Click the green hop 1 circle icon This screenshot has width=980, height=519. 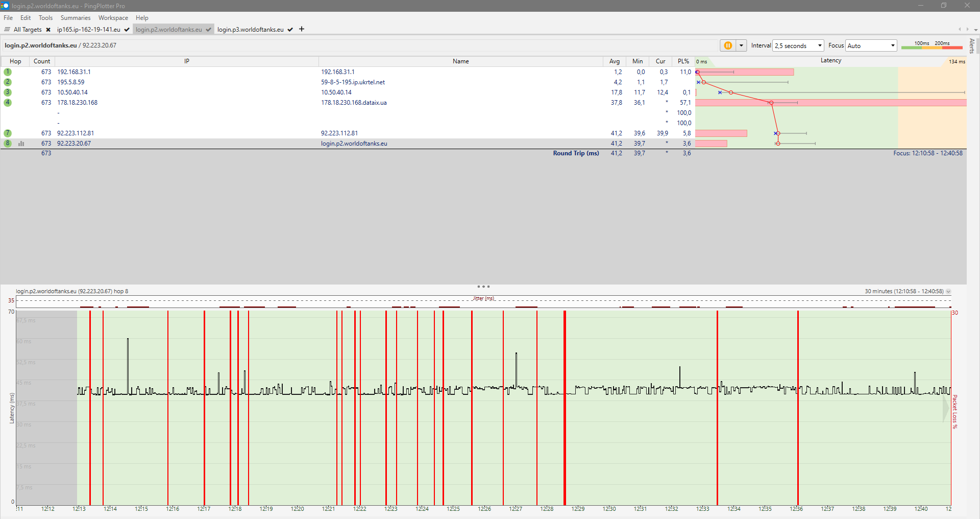tap(8, 72)
